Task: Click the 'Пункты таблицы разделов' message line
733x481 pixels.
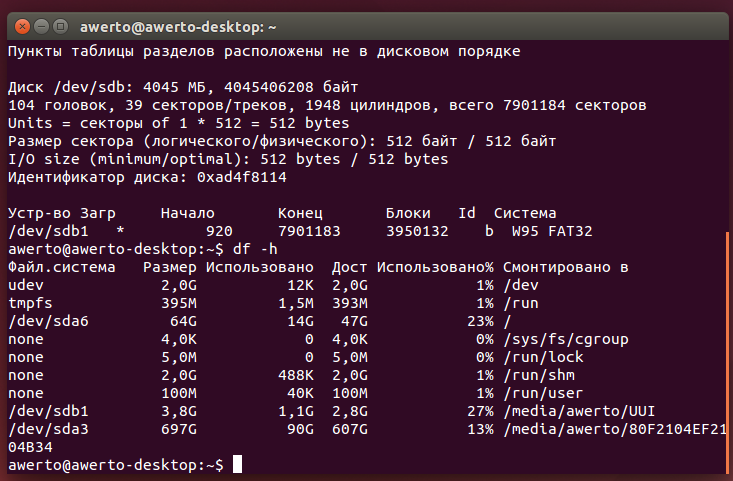Action: (264, 51)
